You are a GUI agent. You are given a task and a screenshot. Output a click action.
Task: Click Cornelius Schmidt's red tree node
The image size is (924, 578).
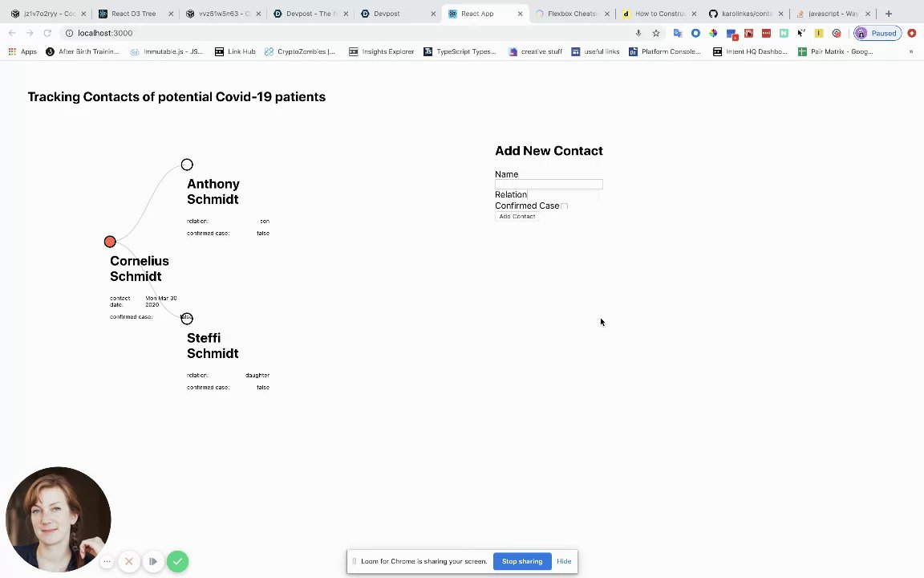click(x=110, y=242)
